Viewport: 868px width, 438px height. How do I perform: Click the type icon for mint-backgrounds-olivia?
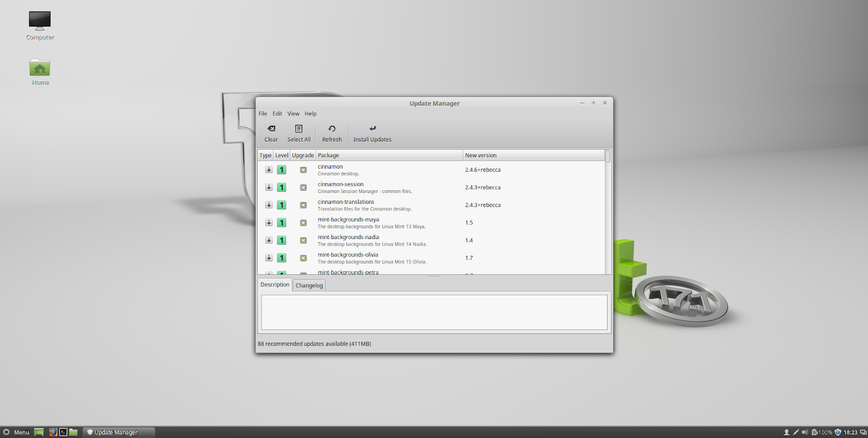[x=269, y=258]
